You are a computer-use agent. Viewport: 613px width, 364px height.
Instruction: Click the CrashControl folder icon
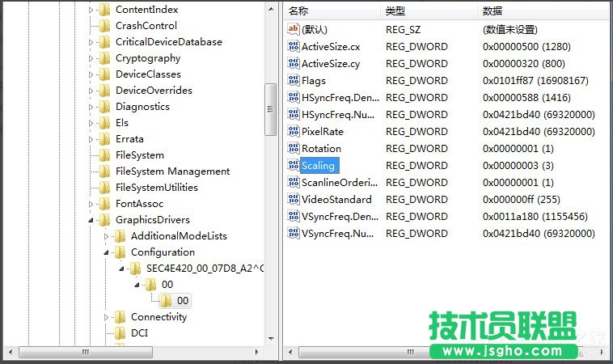(x=105, y=26)
